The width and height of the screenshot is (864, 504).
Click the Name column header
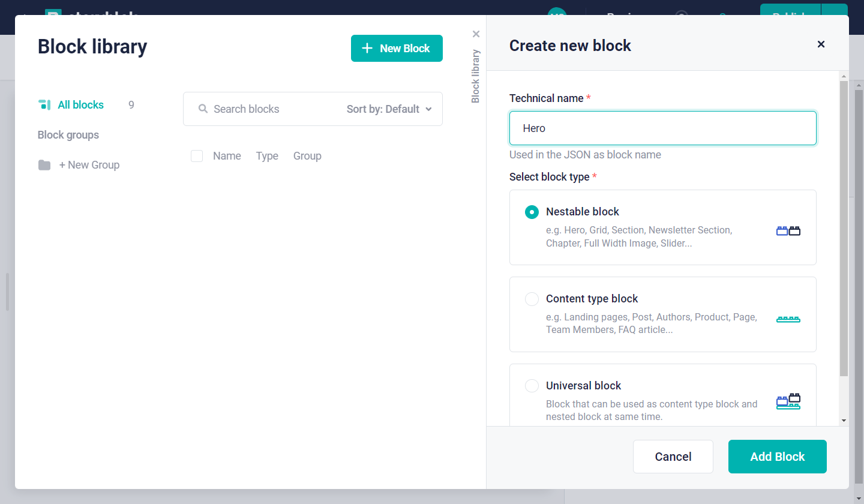tap(227, 156)
